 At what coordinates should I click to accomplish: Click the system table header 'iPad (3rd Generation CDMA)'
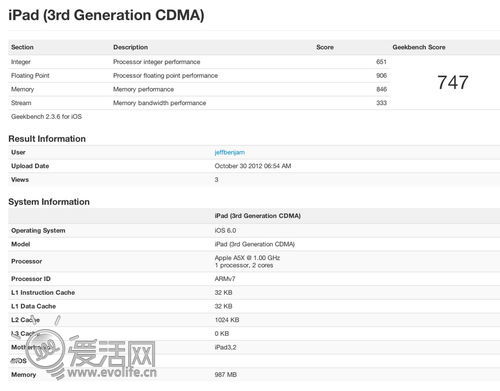[258, 216]
